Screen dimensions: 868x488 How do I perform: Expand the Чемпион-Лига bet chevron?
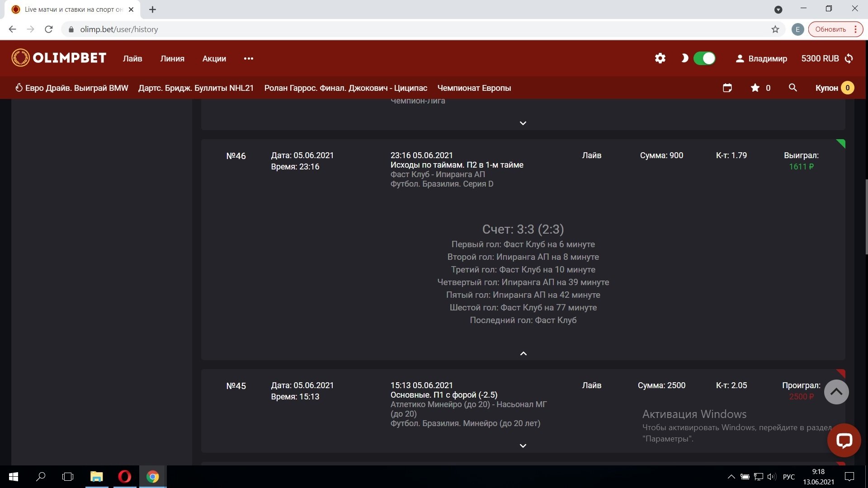[x=523, y=123]
